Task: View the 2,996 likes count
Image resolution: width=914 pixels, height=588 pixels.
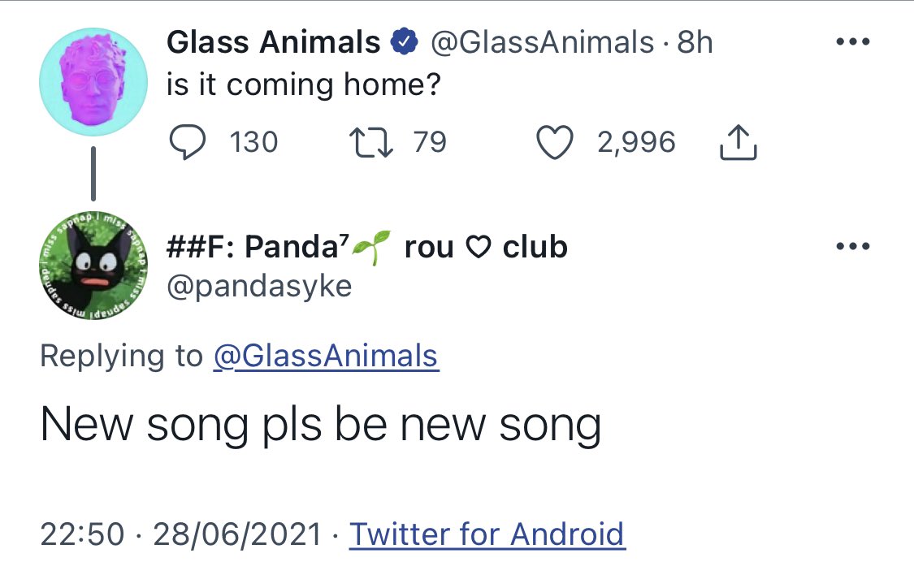Action: [x=636, y=142]
